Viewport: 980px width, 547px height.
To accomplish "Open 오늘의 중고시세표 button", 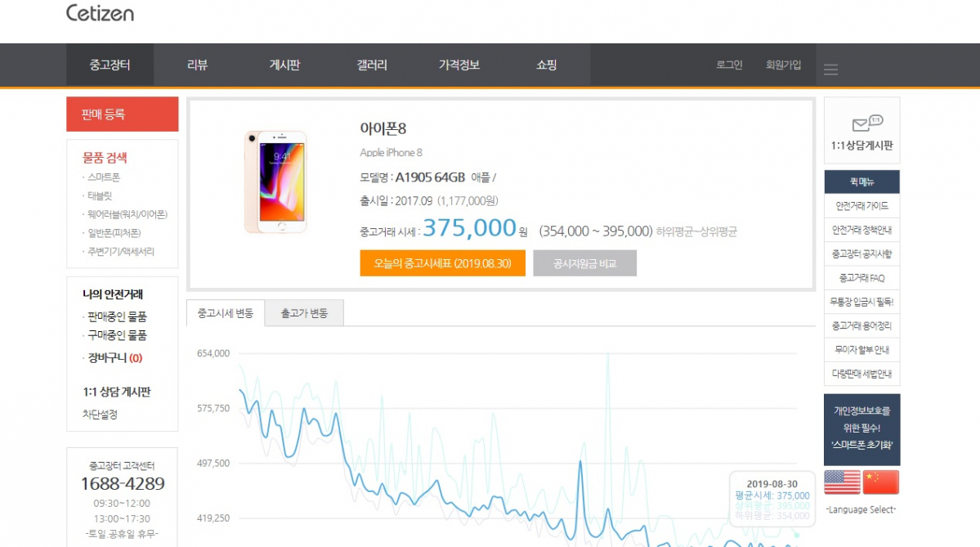I will click(442, 263).
